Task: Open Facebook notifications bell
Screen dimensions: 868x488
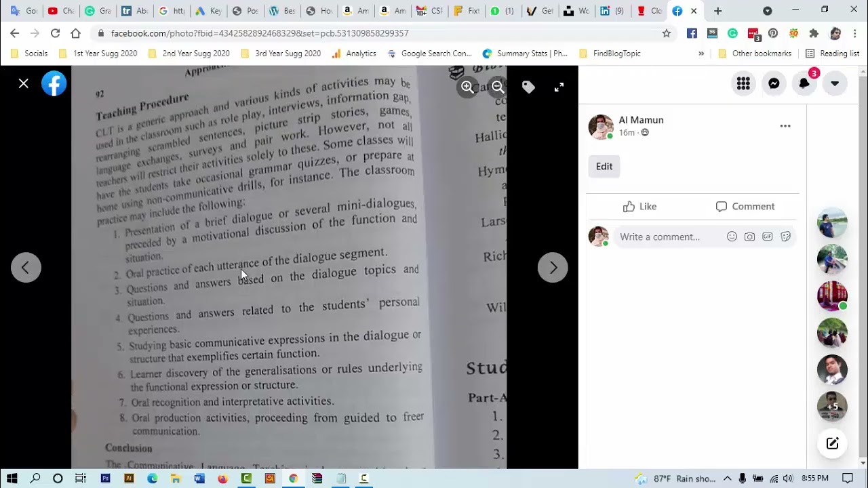Action: (x=804, y=83)
